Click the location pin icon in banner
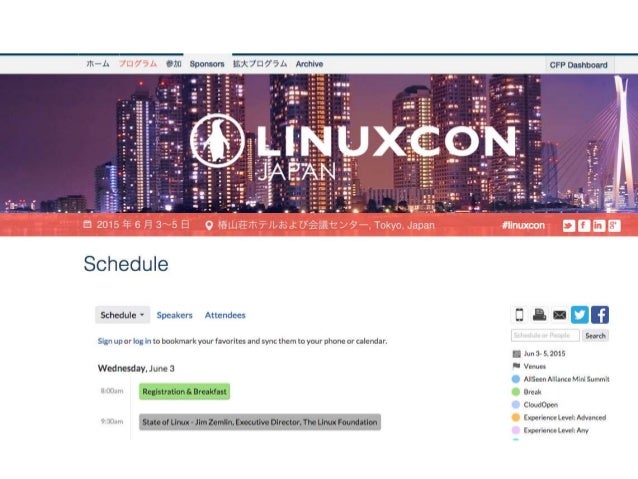The image size is (638, 479). click(209, 225)
